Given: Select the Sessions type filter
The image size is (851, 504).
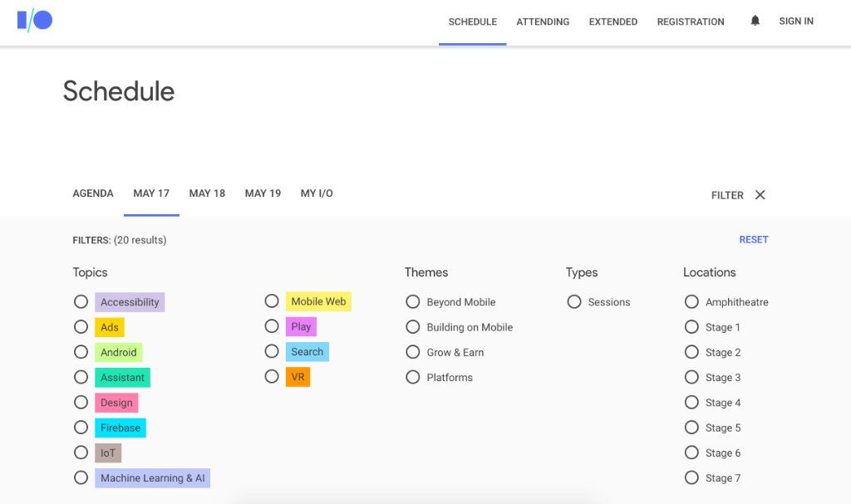Looking at the screenshot, I should [573, 301].
